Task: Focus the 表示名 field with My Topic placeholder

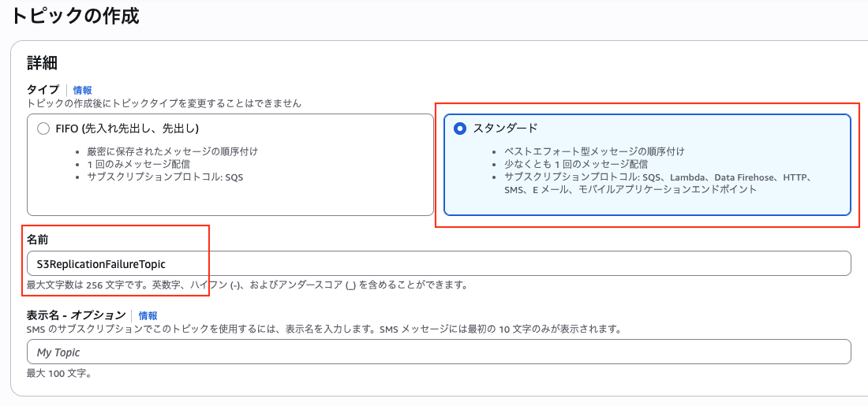Action: point(438,352)
